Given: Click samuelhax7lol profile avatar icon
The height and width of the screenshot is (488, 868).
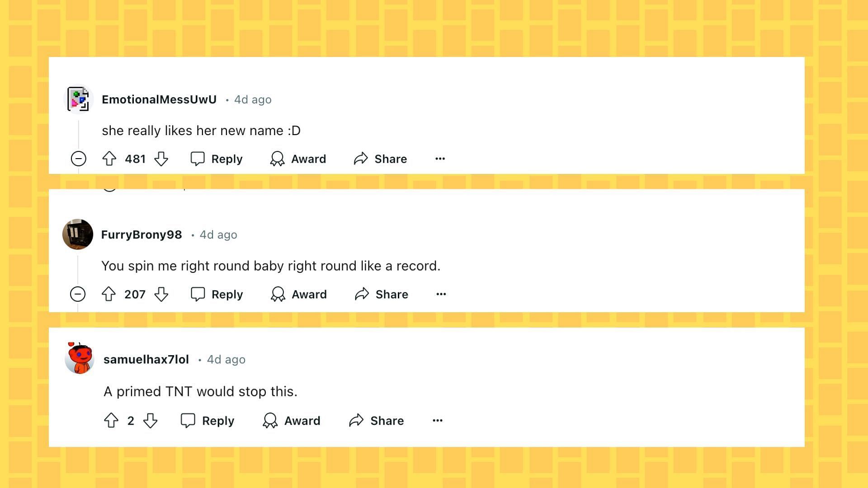Looking at the screenshot, I should pos(79,358).
